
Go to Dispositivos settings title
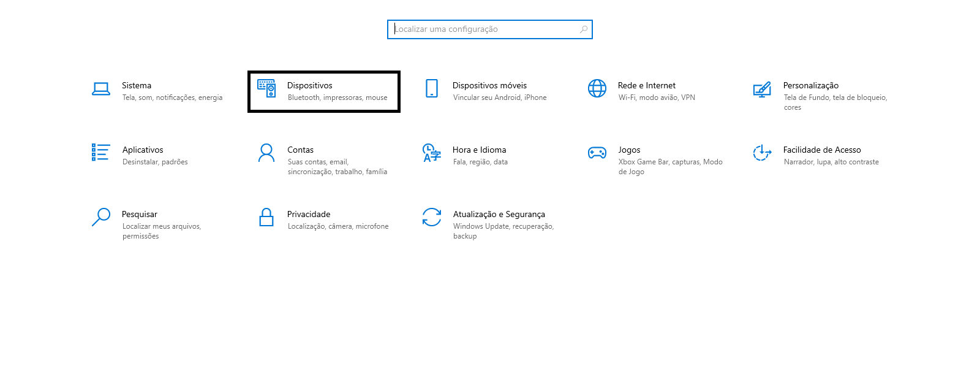point(310,85)
